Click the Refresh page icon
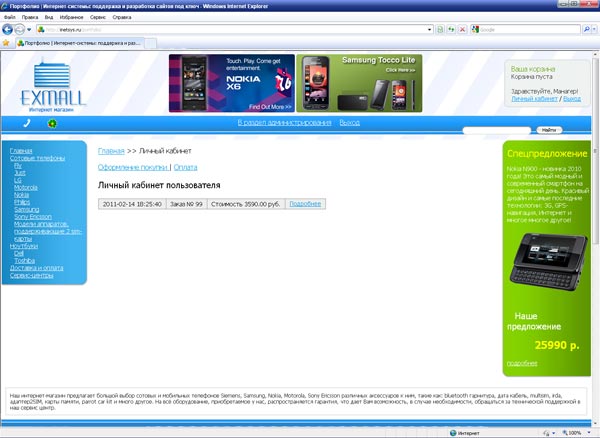The width and height of the screenshot is (600, 438). [x=452, y=29]
